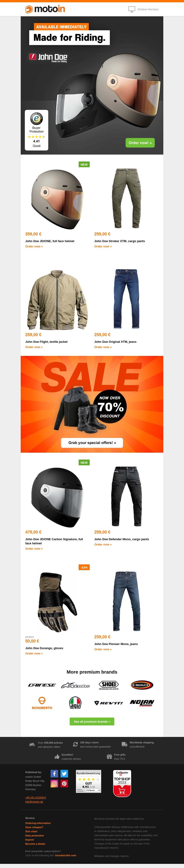Screen dimensions: 184x868
Task: Click the green Order now button
Action: [140, 143]
